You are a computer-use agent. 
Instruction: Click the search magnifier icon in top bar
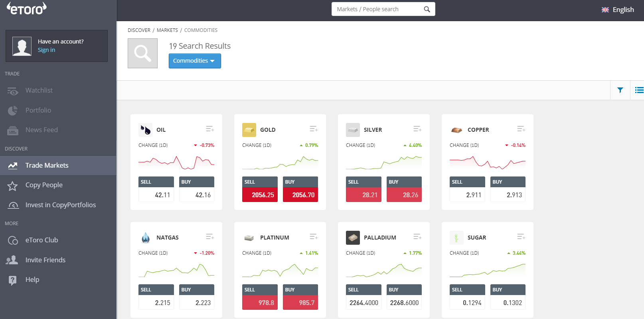coord(427,9)
